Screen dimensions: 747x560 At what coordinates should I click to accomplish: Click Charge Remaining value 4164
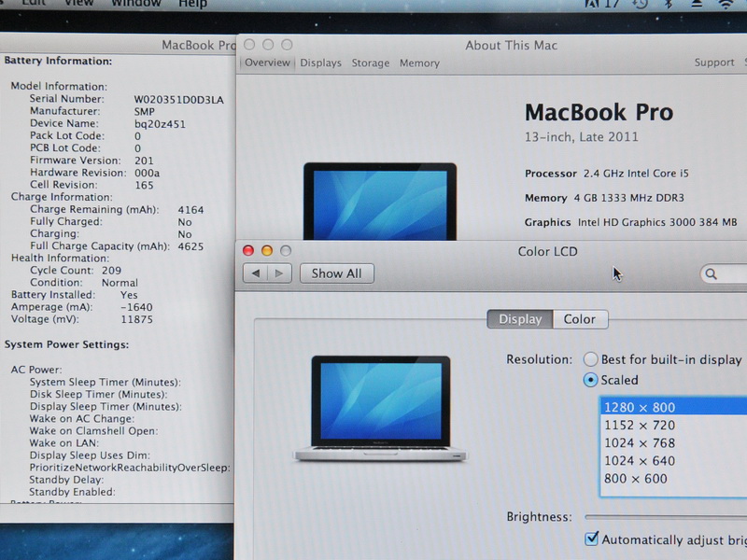pos(190,210)
